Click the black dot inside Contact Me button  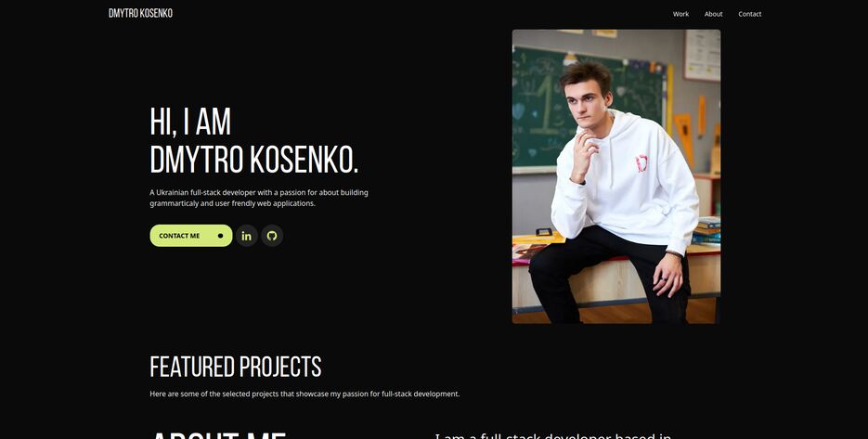pos(220,236)
